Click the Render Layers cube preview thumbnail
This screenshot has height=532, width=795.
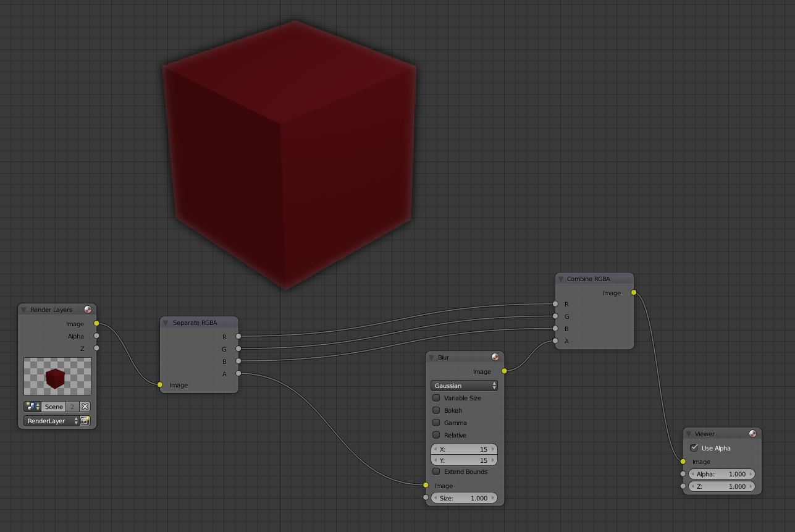[57, 376]
